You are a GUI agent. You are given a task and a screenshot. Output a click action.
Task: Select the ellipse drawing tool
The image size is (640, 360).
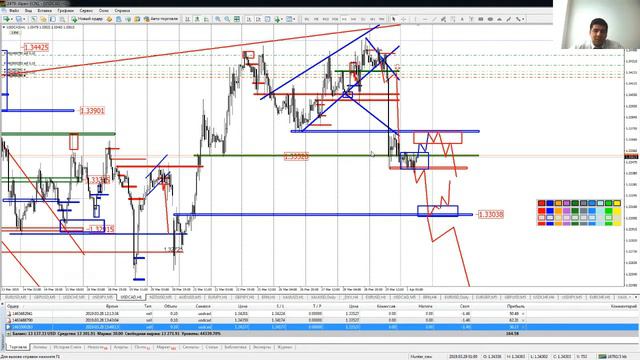point(490,19)
